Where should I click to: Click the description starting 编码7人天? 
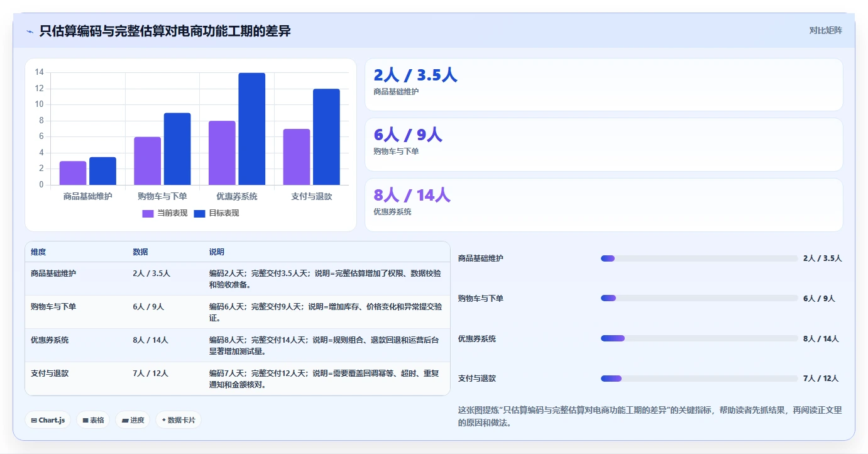click(x=324, y=379)
